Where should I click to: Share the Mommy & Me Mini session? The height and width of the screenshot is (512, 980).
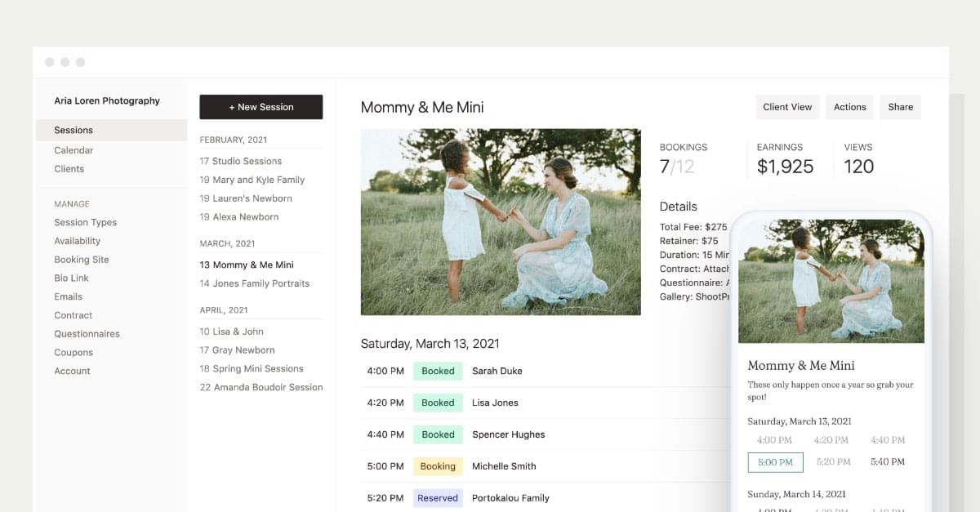900,107
